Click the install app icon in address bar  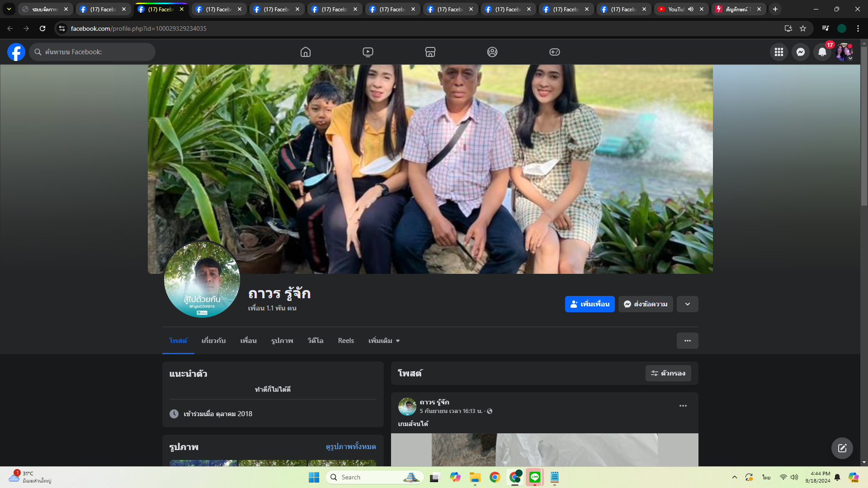[788, 28]
